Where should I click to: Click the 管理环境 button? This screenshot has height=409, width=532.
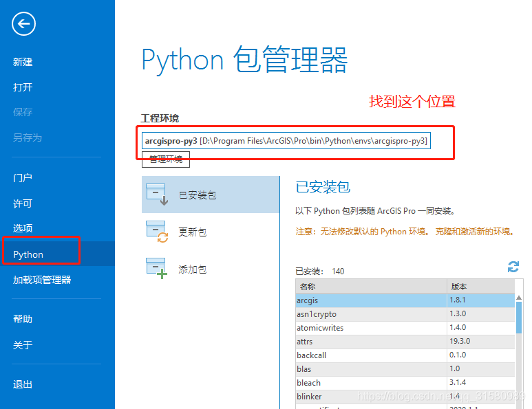[x=166, y=159]
